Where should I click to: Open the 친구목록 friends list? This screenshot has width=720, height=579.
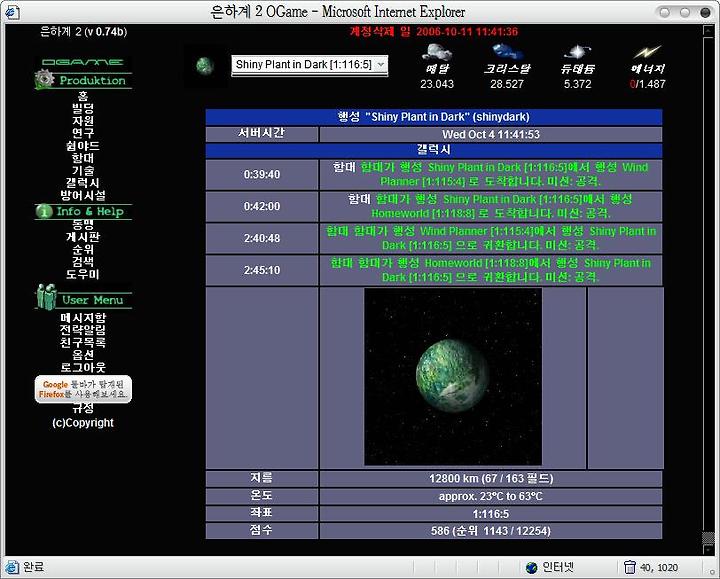(x=83, y=343)
